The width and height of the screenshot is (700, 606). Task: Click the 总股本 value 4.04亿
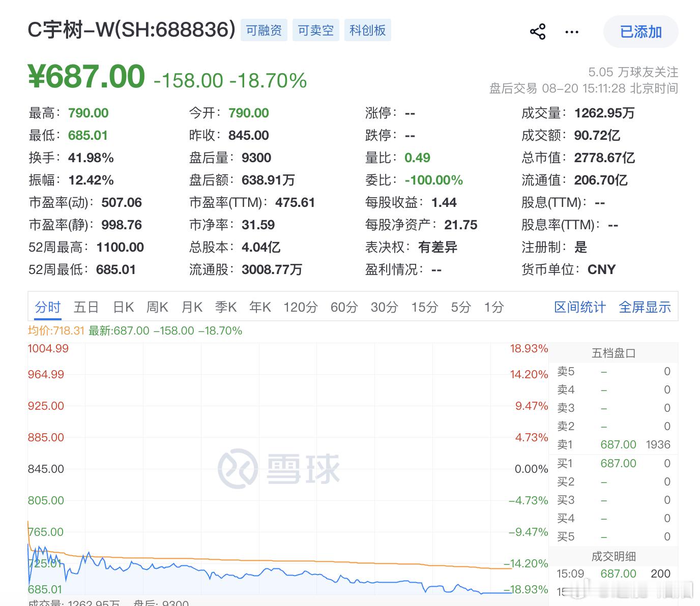tap(261, 247)
